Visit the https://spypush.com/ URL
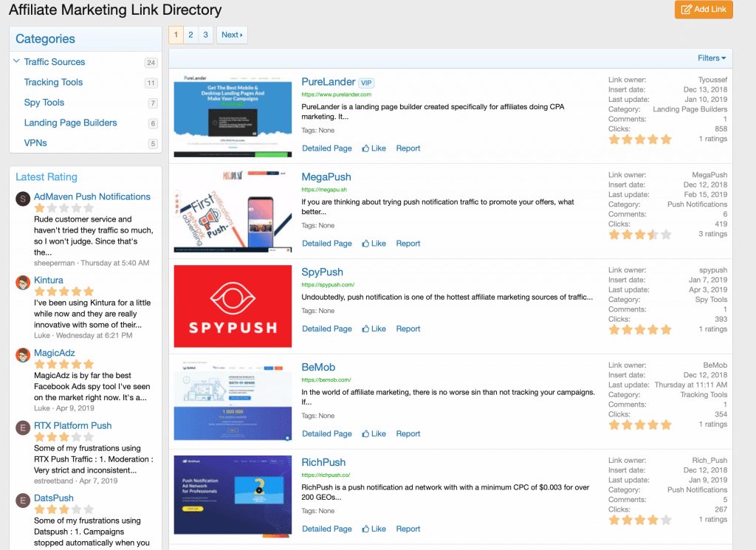The image size is (756, 550). point(328,284)
